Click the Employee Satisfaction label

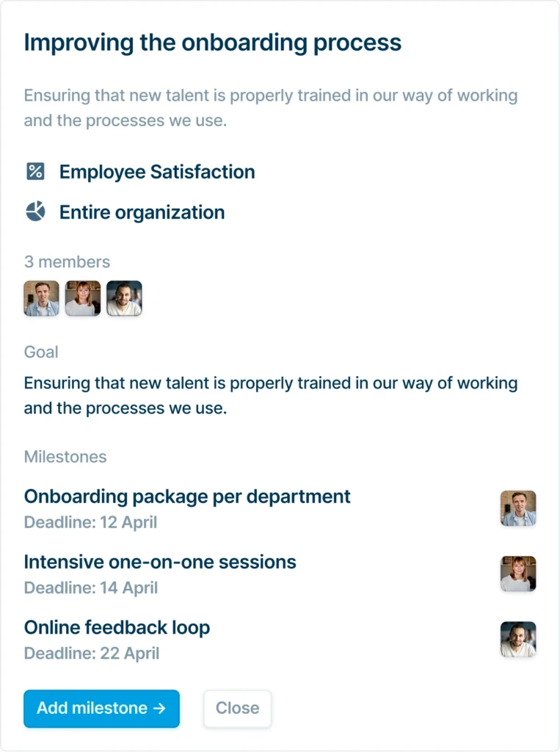(157, 171)
